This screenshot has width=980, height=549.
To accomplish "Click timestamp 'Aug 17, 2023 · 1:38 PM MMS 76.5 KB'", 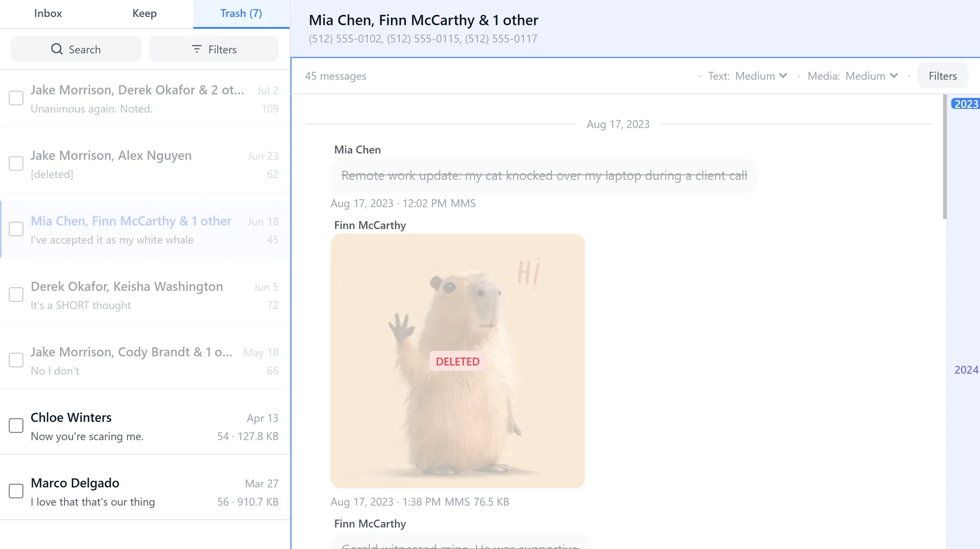I will pyautogui.click(x=420, y=502).
